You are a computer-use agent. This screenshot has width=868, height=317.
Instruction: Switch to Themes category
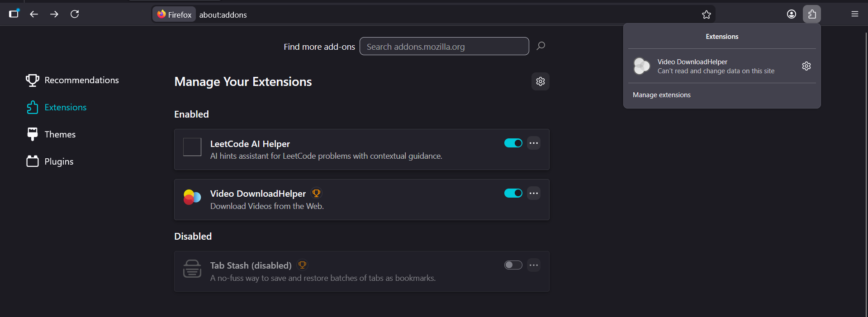60,134
